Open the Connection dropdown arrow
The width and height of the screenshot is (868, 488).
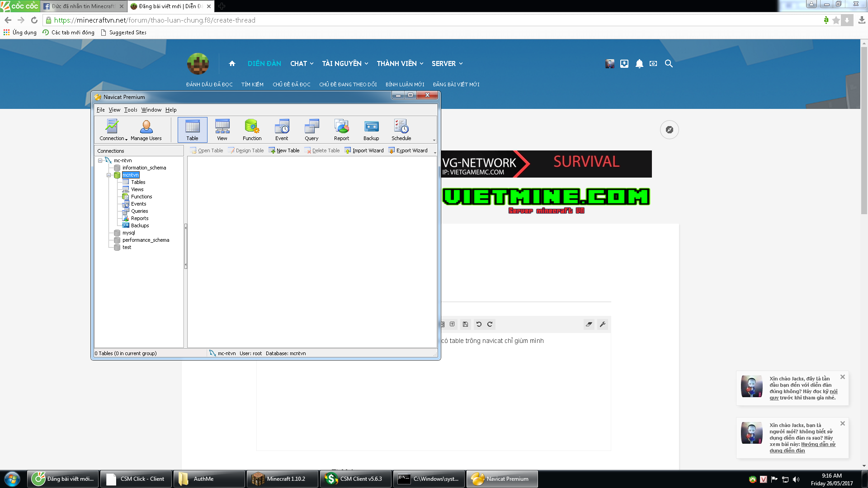point(126,139)
